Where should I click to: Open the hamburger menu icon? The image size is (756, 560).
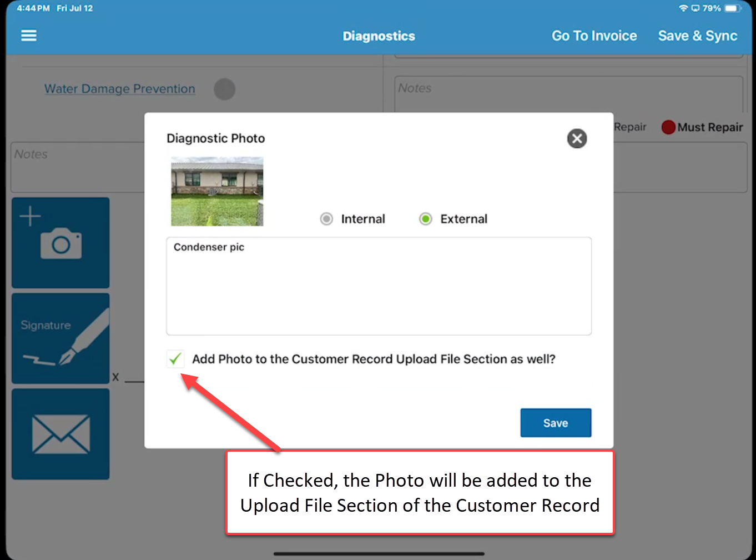tap(29, 36)
